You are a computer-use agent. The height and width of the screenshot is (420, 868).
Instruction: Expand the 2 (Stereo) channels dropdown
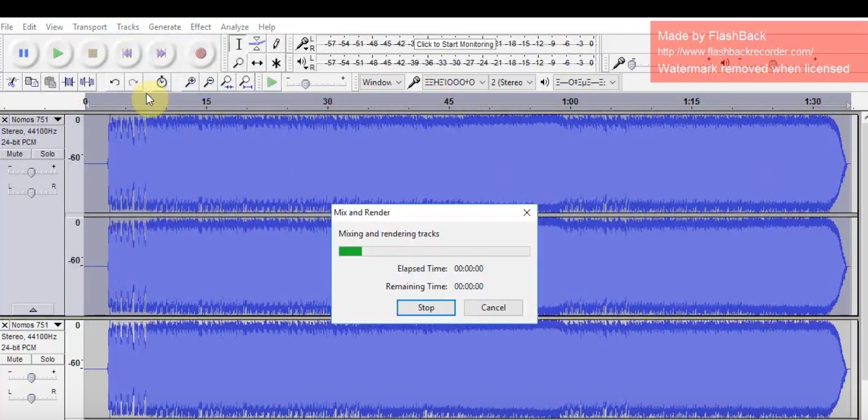tap(511, 82)
